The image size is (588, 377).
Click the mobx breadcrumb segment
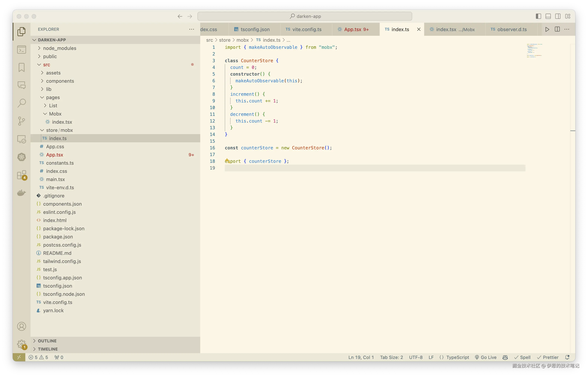click(x=242, y=40)
